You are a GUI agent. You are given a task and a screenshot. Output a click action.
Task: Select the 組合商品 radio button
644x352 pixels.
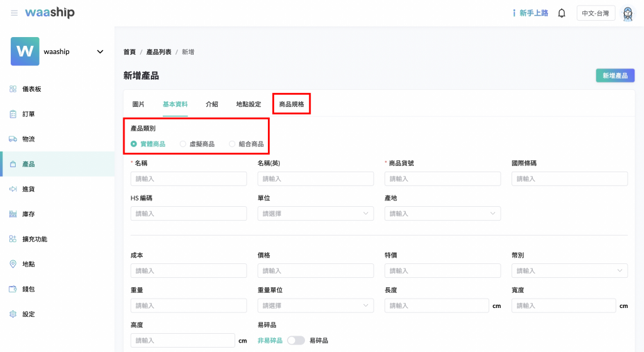(x=232, y=144)
